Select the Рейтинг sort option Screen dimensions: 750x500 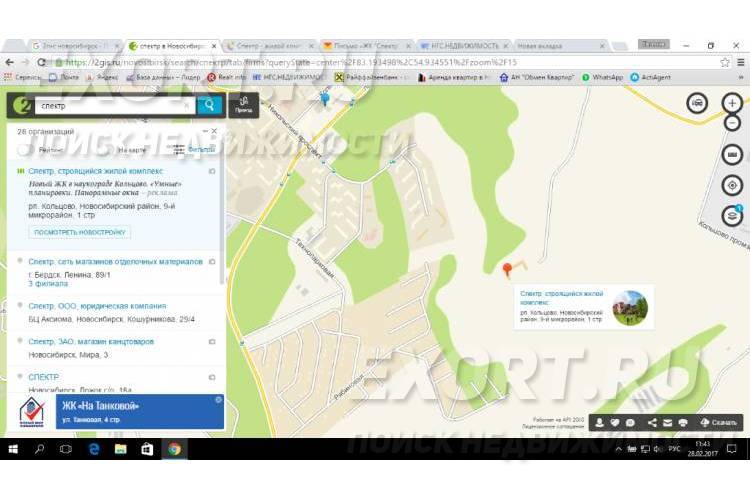(x=51, y=150)
